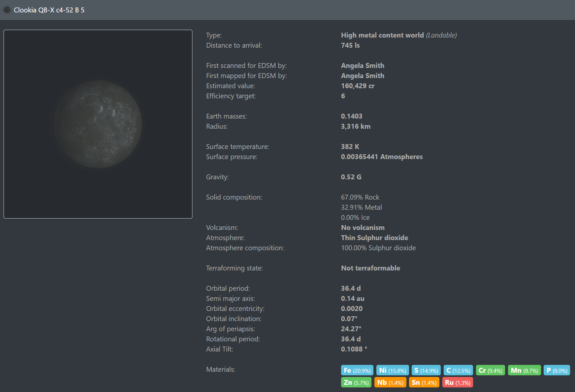
Task: Click the Ni (15.8%) material badge
Action: point(392,370)
